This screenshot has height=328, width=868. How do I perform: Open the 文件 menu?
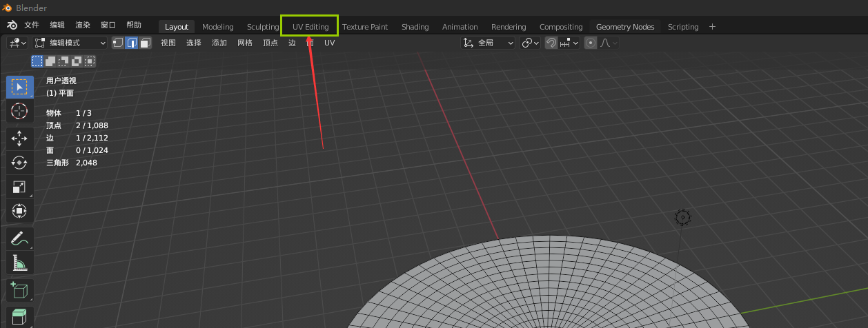32,25
